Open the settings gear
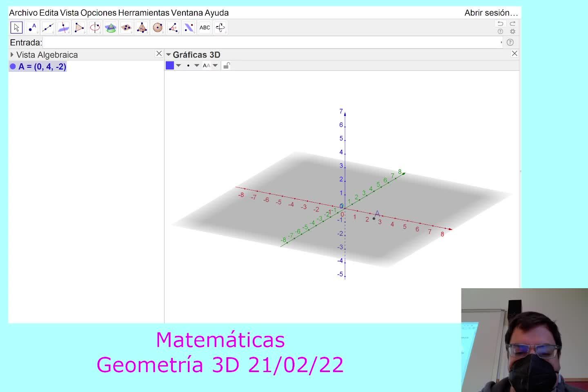This screenshot has height=392, width=588. [x=512, y=31]
